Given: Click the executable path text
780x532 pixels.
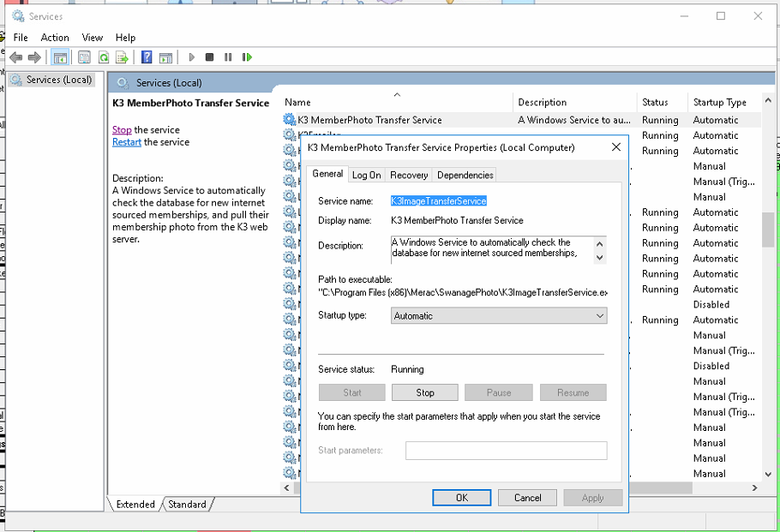Looking at the screenshot, I should click(x=463, y=292).
